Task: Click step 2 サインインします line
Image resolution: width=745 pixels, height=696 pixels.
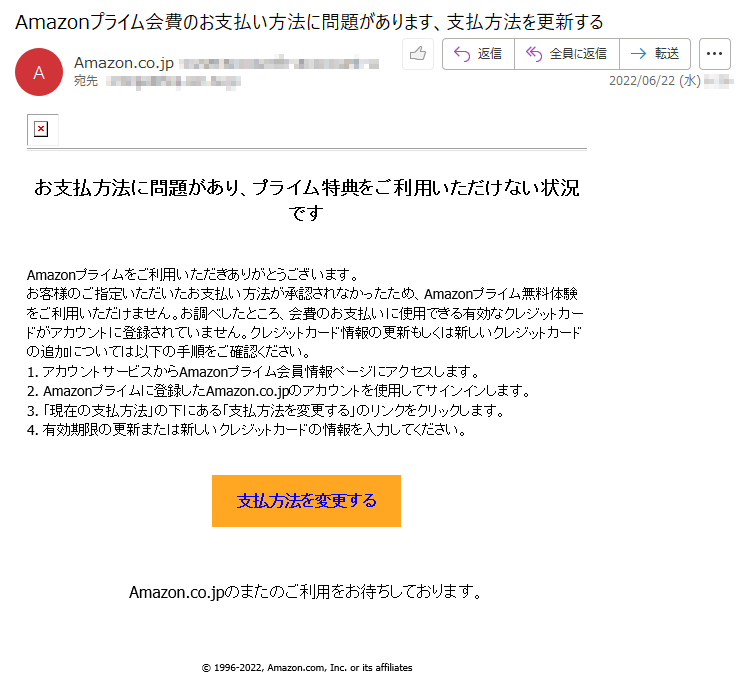Action: tap(279, 391)
